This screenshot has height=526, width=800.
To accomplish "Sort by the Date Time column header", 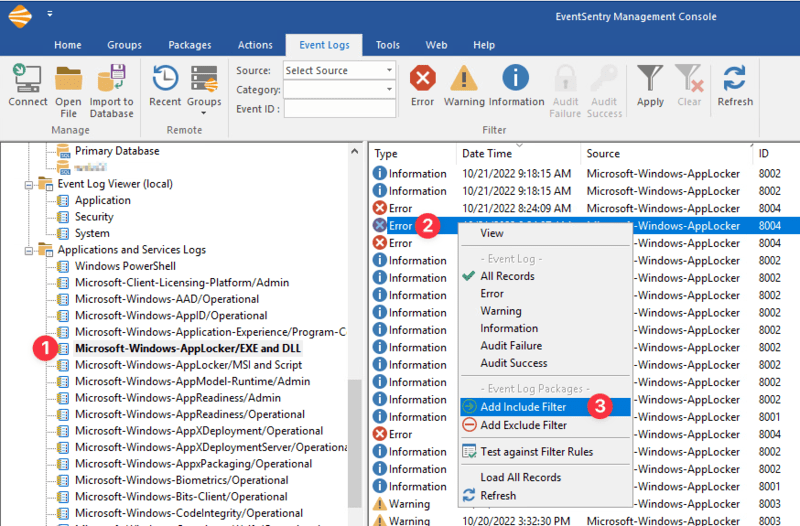I will (487, 154).
